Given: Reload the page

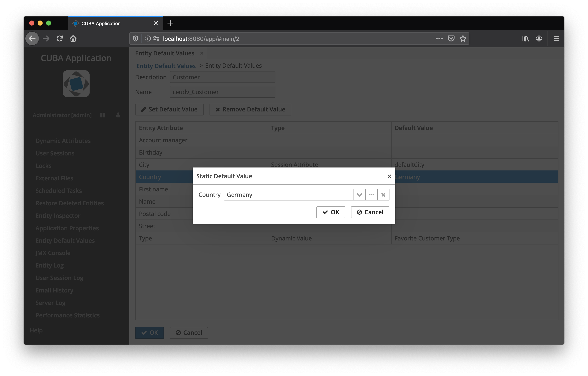Looking at the screenshot, I should pyautogui.click(x=60, y=38).
